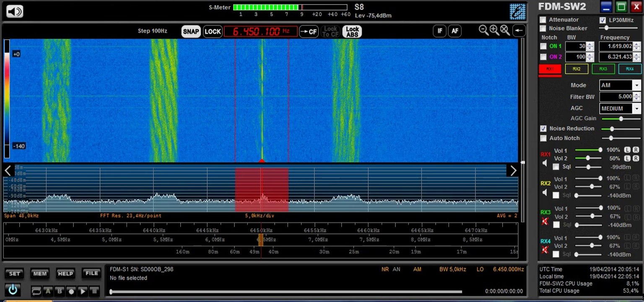Zoom in the spectrum with the plus magnifier
Viewport: 644px width, 302px height.
pyautogui.click(x=494, y=30)
